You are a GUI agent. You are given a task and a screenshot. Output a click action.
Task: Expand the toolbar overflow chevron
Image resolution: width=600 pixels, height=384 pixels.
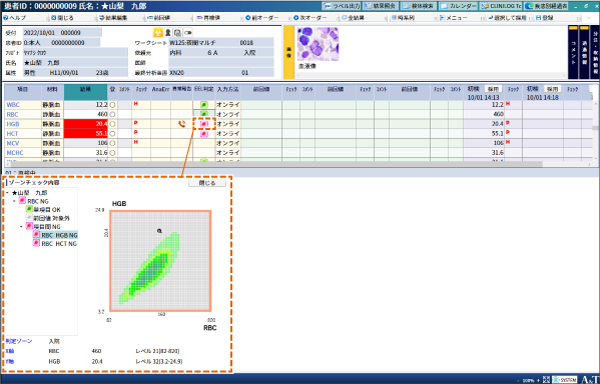point(589,18)
